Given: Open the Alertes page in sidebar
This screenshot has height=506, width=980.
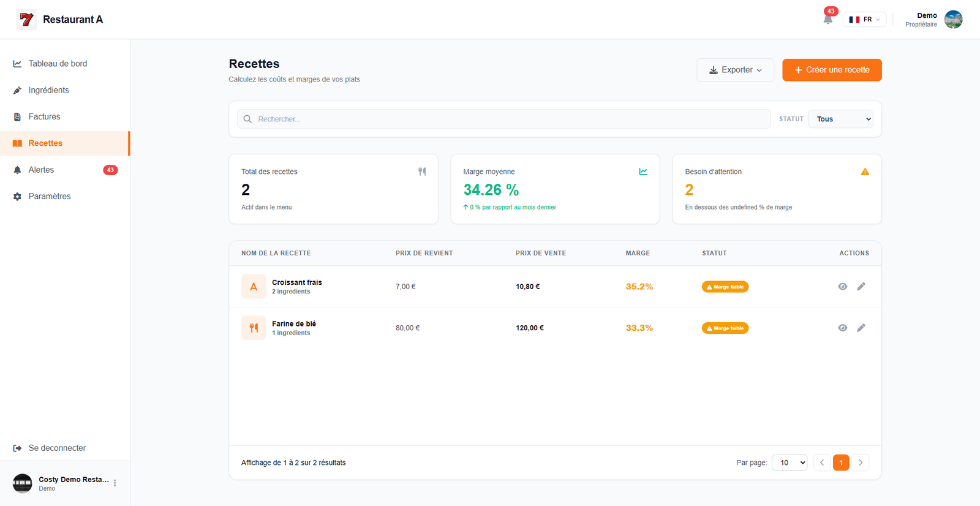Looking at the screenshot, I should (x=41, y=170).
